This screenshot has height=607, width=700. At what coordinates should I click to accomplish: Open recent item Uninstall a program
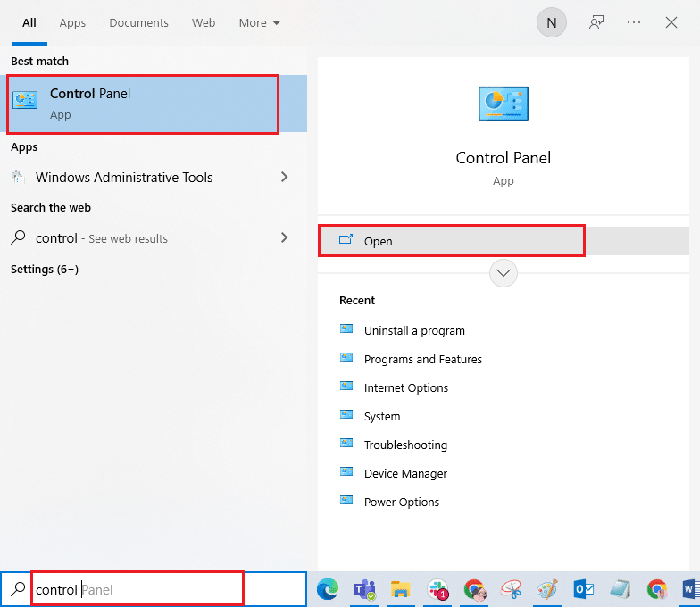coord(413,330)
